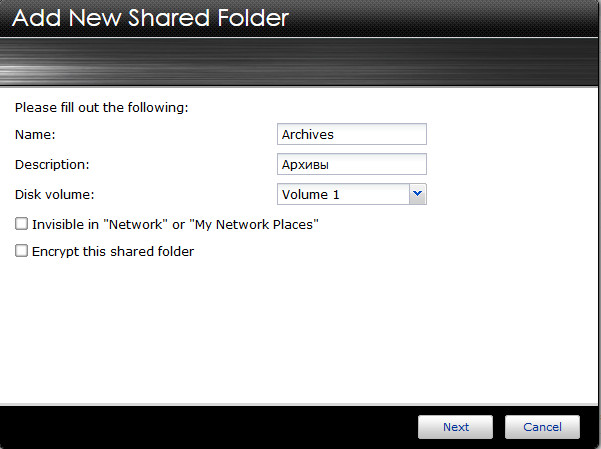Open the Disk volume dropdown arrow
This screenshot has height=449, width=601.
point(418,194)
